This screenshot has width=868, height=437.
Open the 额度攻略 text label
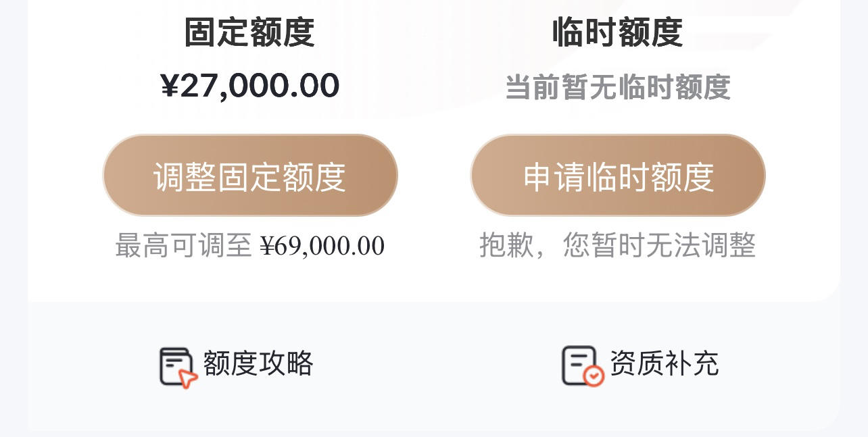click(x=258, y=363)
